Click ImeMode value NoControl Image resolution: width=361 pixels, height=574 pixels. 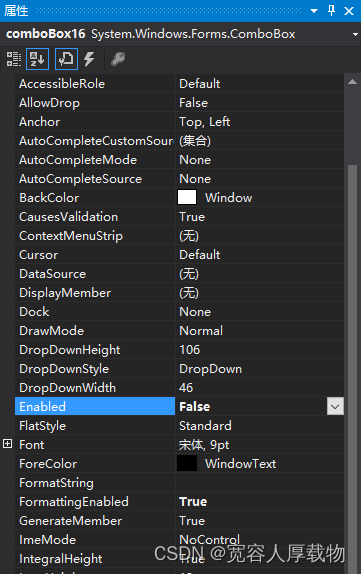[209, 540]
